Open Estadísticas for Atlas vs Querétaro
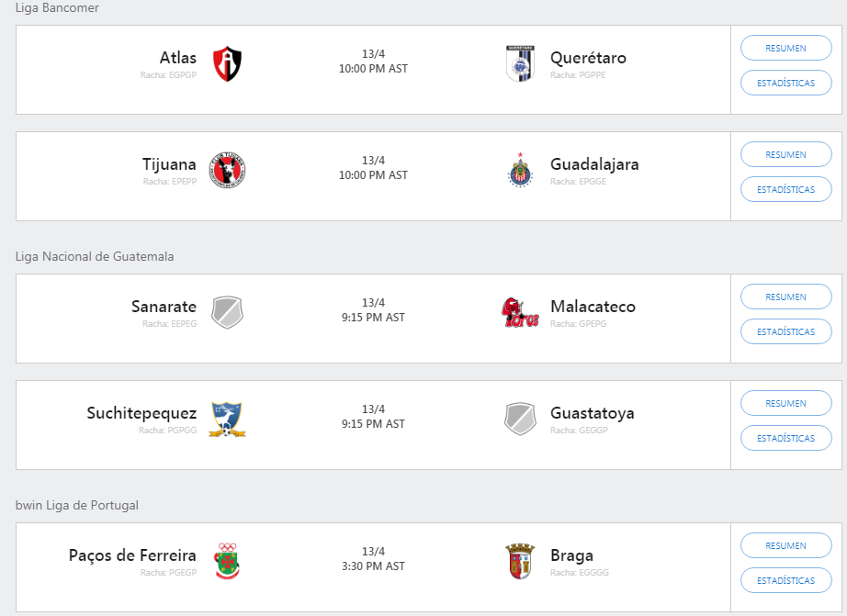847x616 pixels. [786, 83]
